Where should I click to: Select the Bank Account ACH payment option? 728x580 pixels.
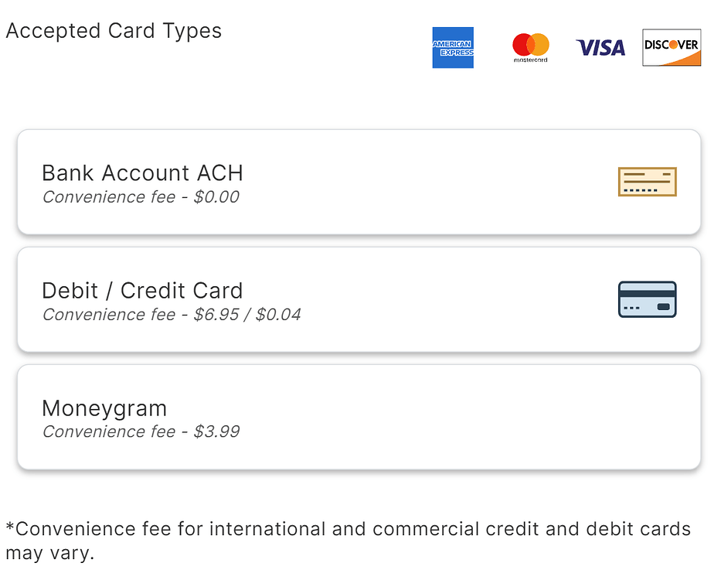point(360,182)
